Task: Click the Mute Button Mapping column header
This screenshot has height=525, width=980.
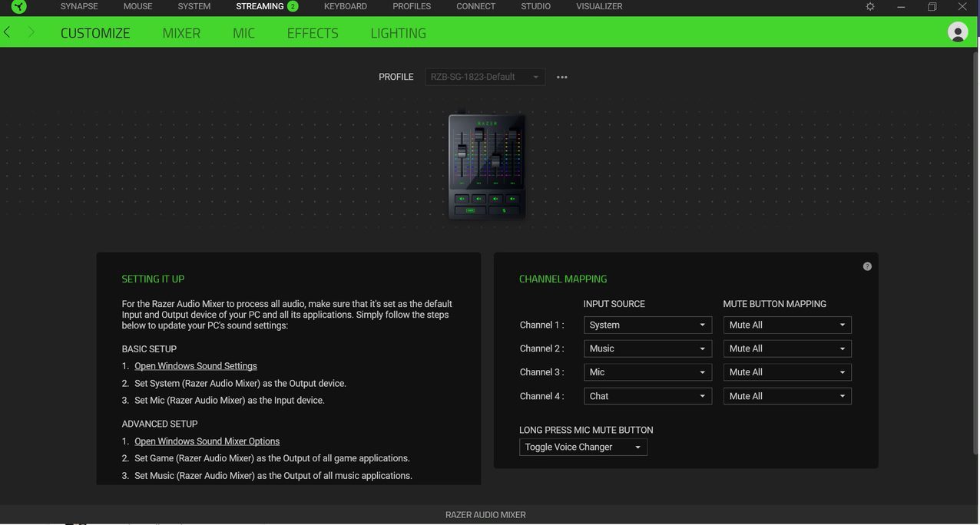Action: coord(775,304)
